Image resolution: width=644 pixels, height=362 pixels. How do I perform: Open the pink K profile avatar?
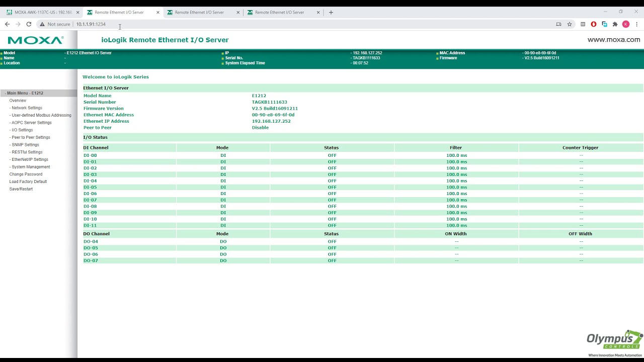point(626,24)
